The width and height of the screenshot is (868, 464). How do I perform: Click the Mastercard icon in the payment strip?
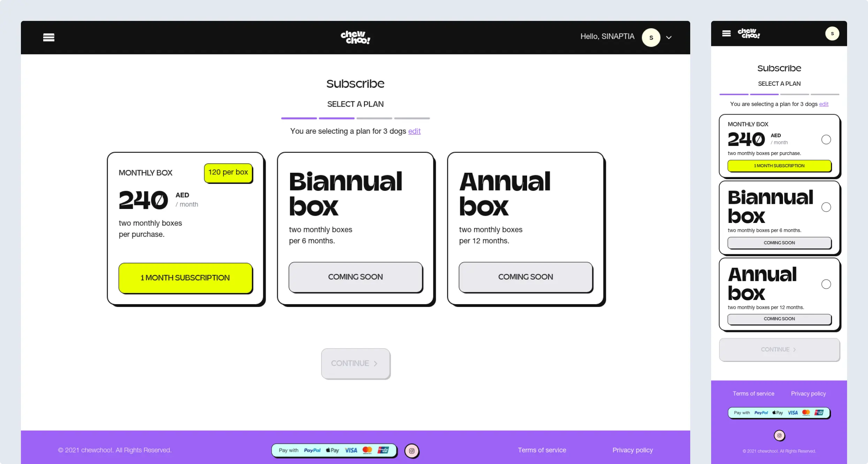click(367, 450)
